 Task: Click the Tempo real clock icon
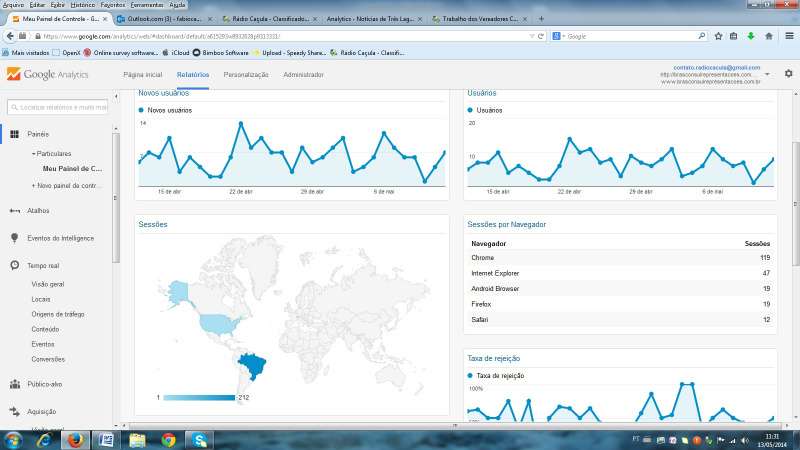coord(15,265)
